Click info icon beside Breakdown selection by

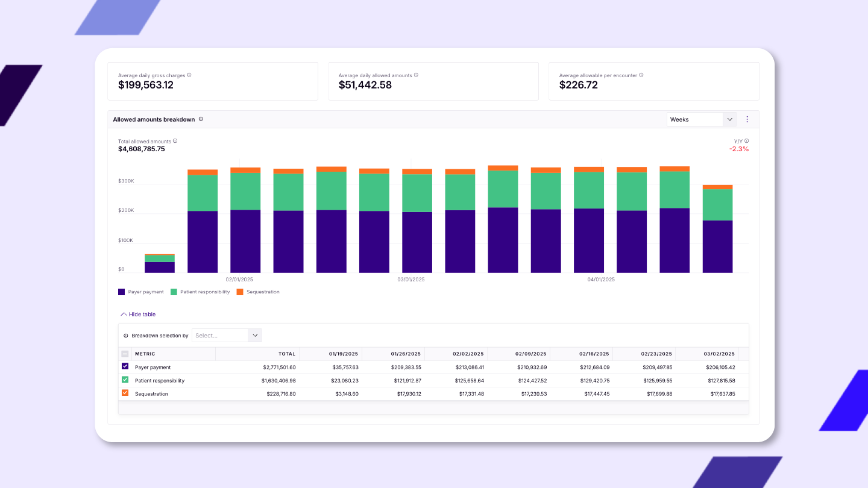(x=126, y=336)
